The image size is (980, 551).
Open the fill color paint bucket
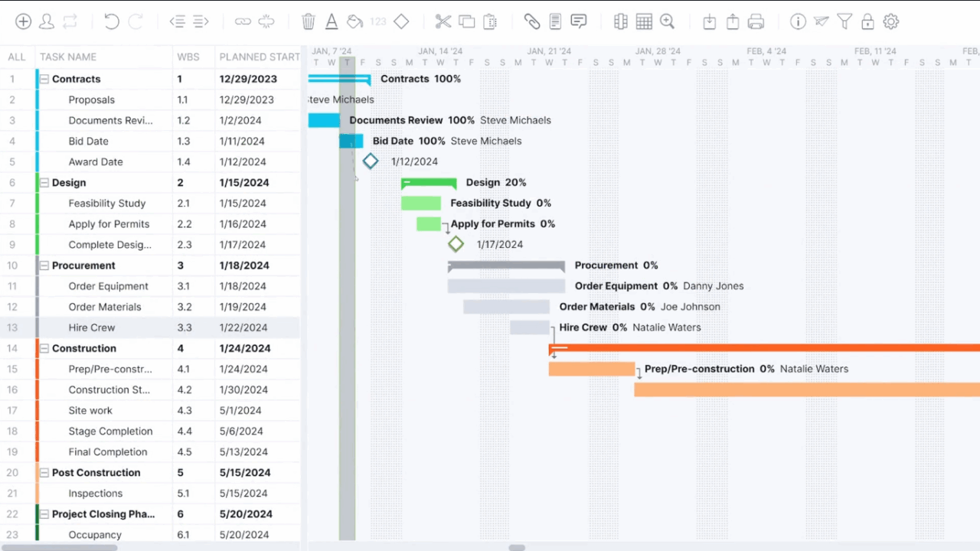coord(354,21)
